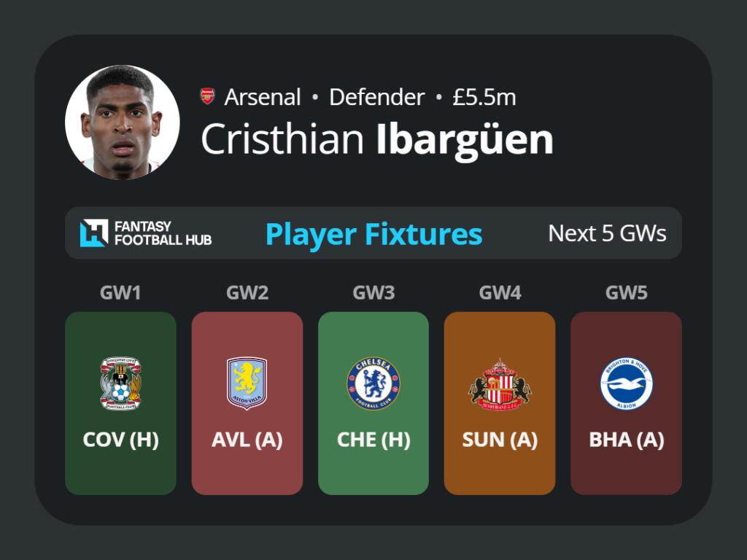Screen dimensions: 747x560
Task: Click the Player Fixtures heading
Action: click(x=374, y=235)
